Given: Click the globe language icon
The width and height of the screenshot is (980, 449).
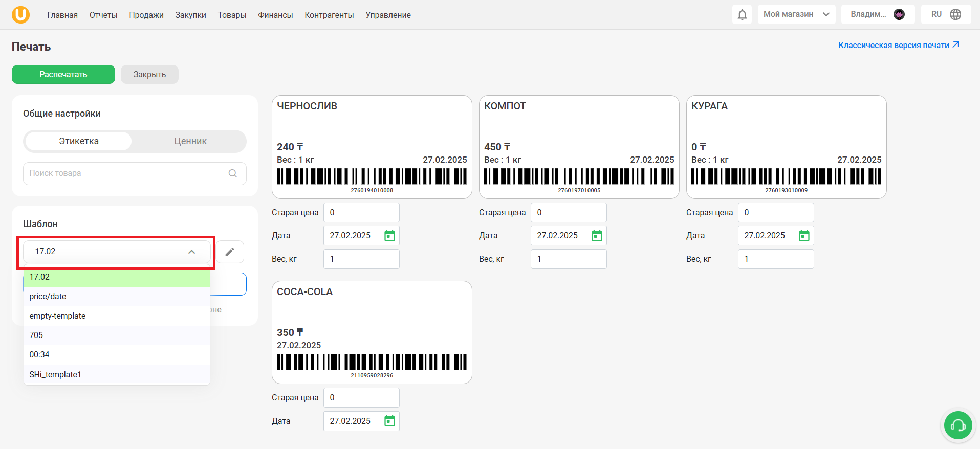Looking at the screenshot, I should (x=955, y=14).
